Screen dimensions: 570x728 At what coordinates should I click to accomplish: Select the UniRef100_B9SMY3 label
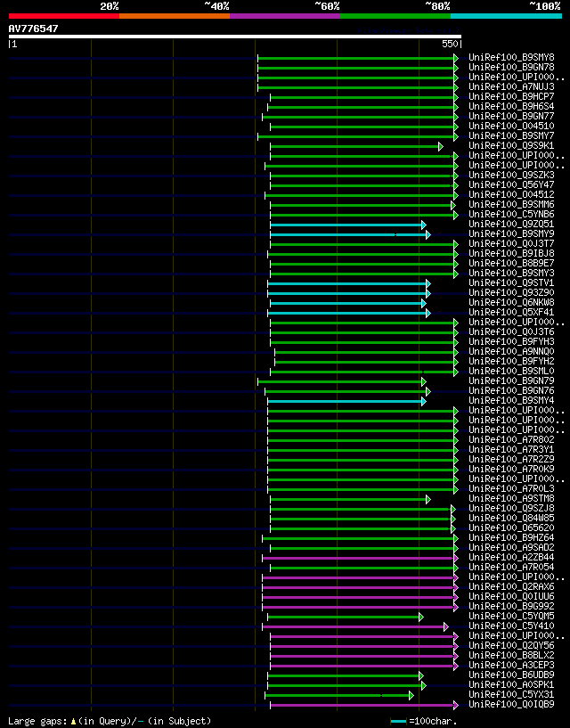(x=511, y=273)
